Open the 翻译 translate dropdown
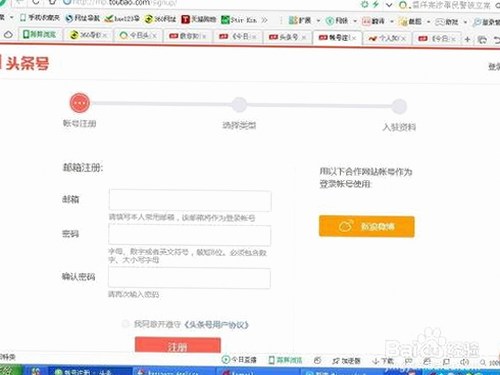 tap(378, 21)
